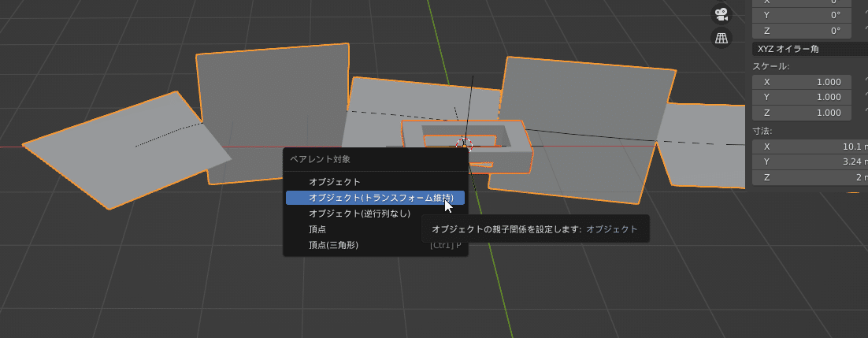Screen dimensions: 868x338
Task: Choose オブジェクト in the parent menu
Action: (376, 182)
